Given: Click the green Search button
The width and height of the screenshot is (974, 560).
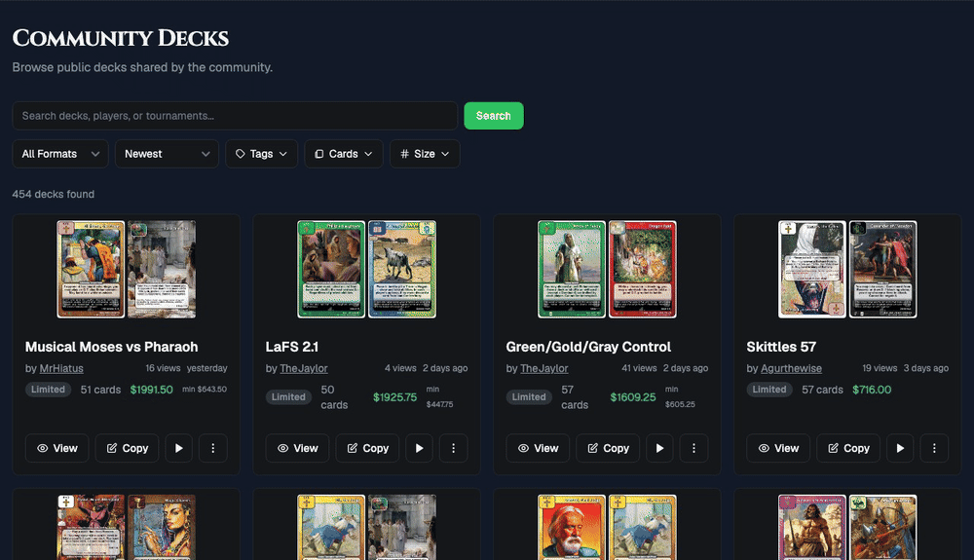Looking at the screenshot, I should tap(494, 116).
